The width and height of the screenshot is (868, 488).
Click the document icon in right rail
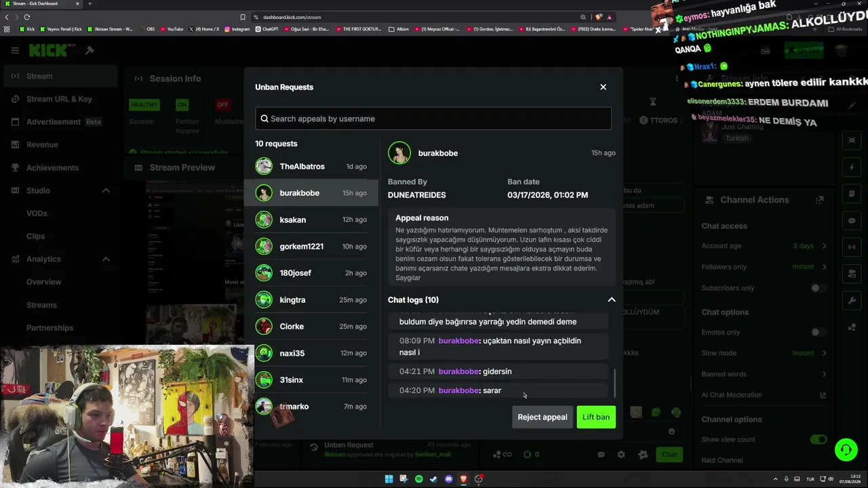click(x=852, y=194)
